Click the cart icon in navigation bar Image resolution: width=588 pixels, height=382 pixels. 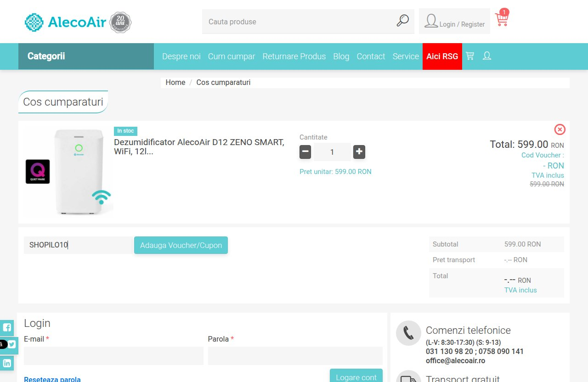[470, 56]
